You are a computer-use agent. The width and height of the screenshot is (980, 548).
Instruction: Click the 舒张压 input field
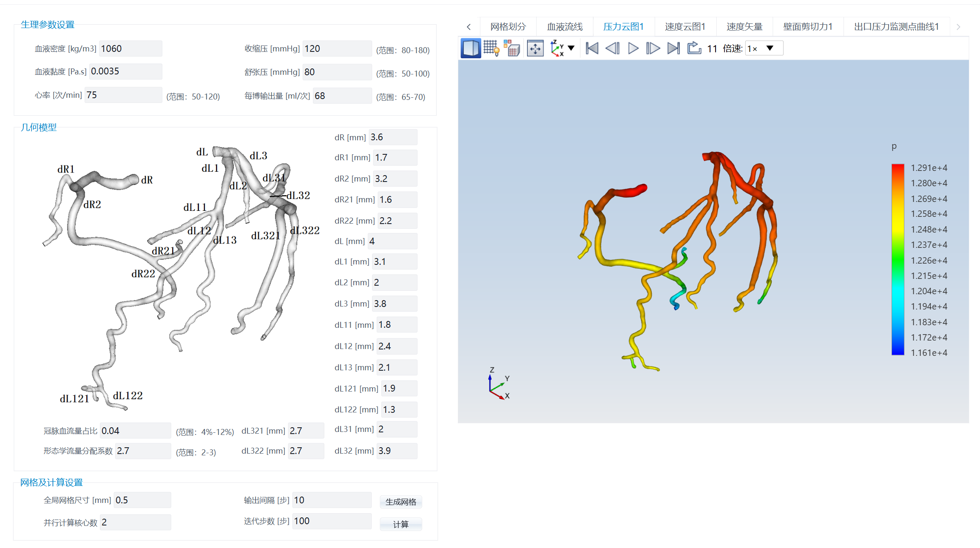point(337,72)
